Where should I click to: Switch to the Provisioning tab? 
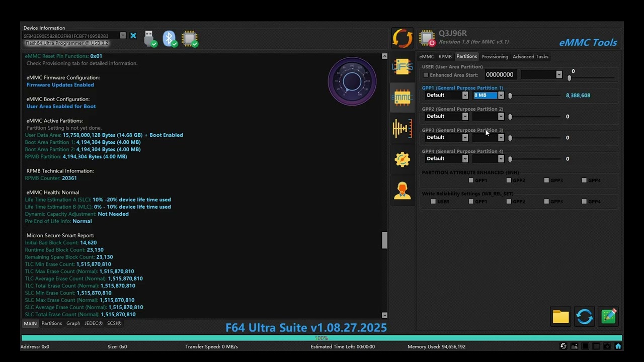495,56
